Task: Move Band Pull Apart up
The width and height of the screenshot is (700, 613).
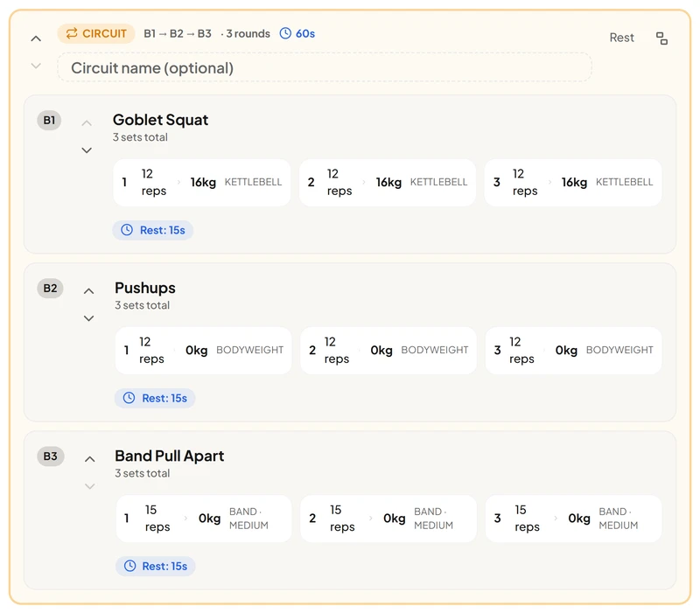Action: (x=90, y=459)
